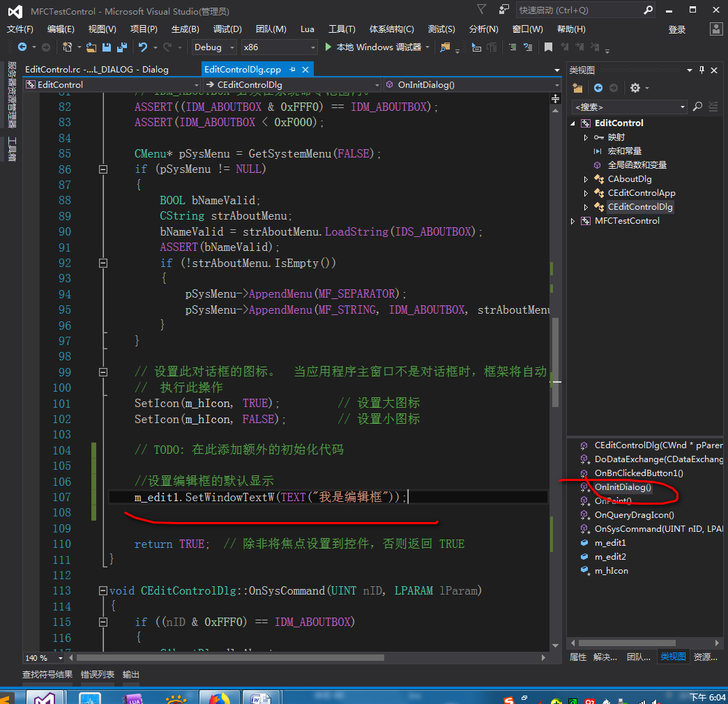The width and height of the screenshot is (728, 704).
Task: Click the search magnifier in Class View
Action: pyautogui.click(x=697, y=107)
